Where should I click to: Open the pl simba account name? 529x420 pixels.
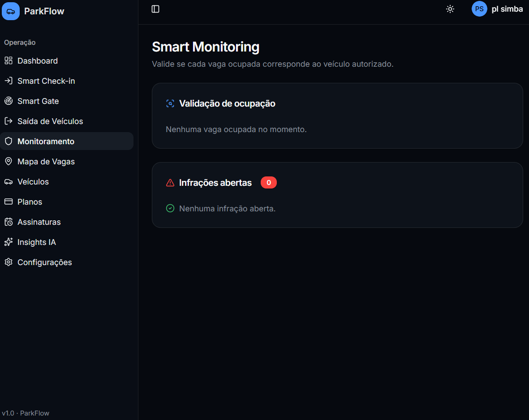[507, 9]
